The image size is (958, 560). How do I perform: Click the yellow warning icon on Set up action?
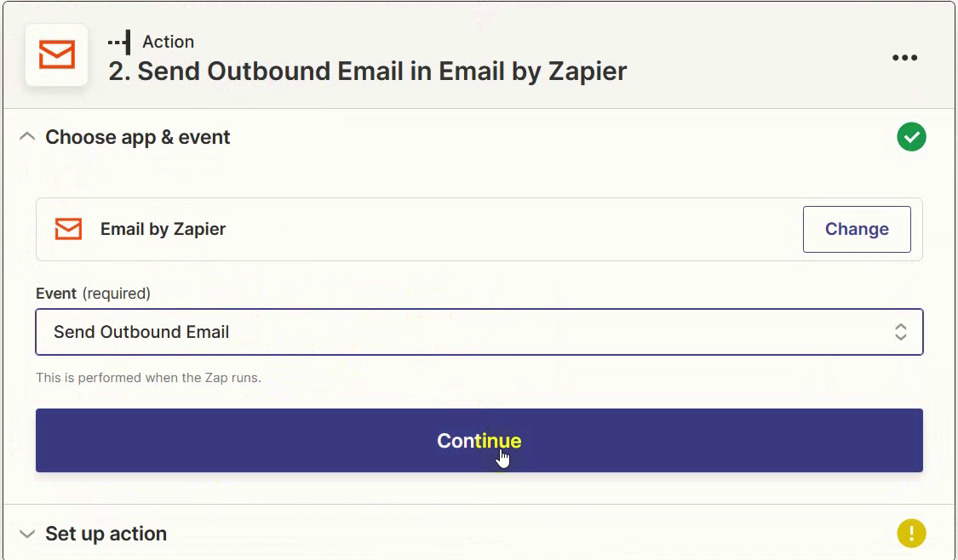coord(911,534)
